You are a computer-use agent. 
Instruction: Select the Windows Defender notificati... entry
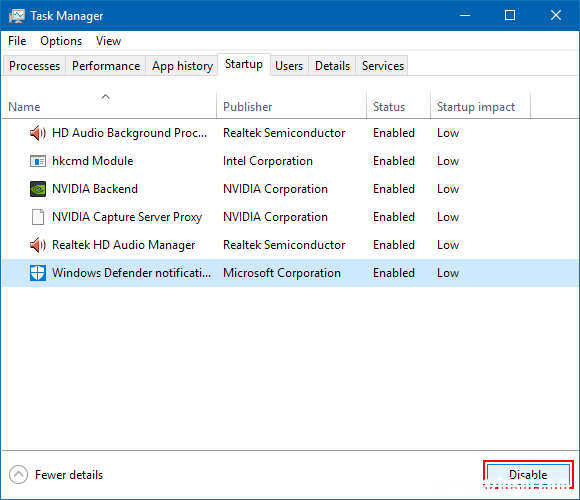290,273
